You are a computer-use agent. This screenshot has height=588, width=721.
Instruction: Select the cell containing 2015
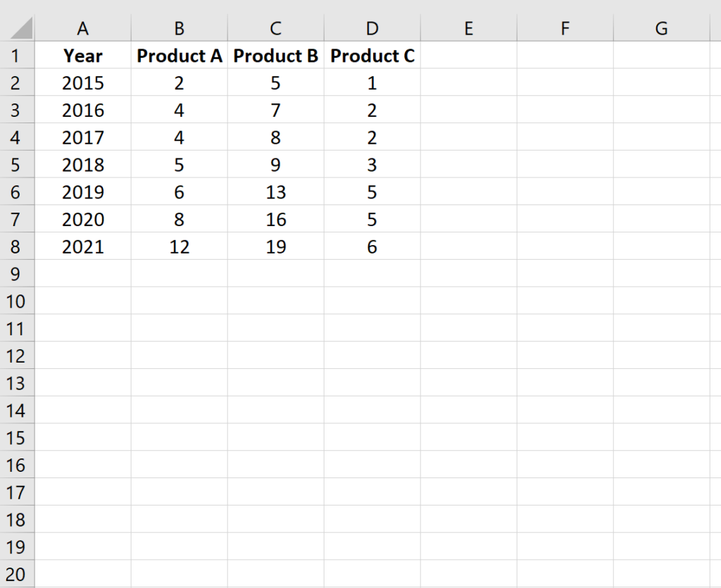point(82,83)
